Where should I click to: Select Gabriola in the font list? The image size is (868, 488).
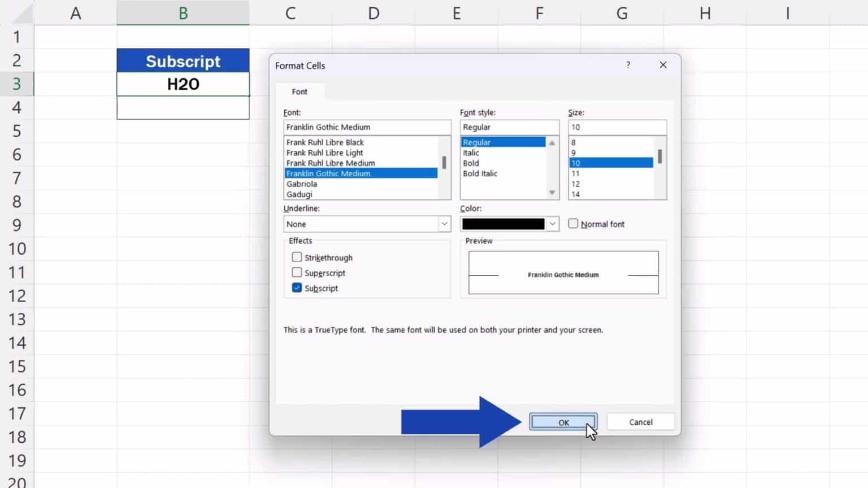click(x=302, y=184)
